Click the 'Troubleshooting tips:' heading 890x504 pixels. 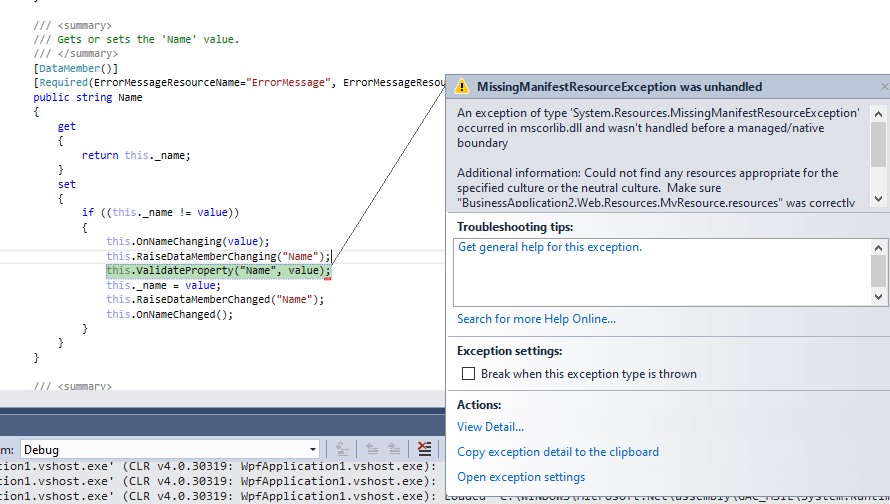pos(515,227)
